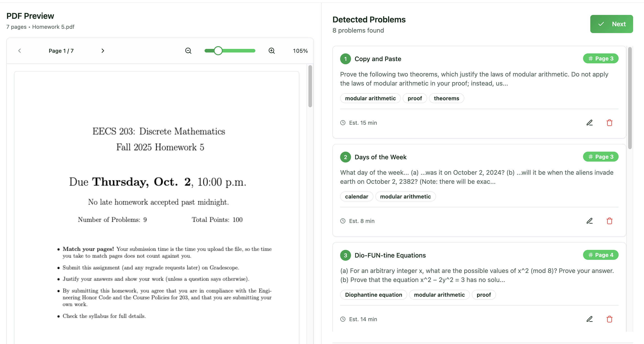Delete the Copy and Paste problem

click(609, 123)
